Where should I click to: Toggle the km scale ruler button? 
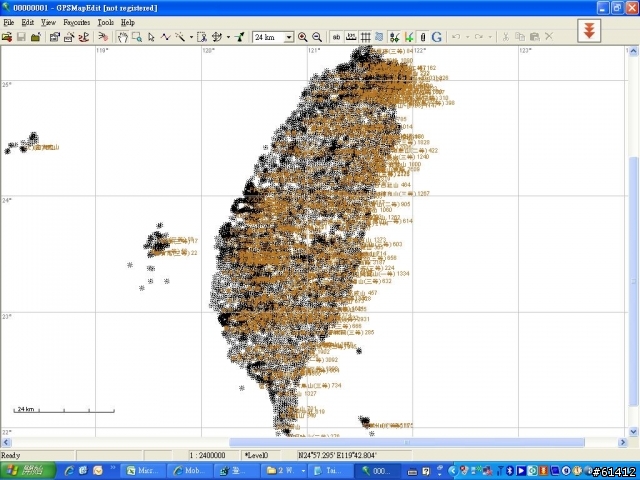(x=351, y=37)
